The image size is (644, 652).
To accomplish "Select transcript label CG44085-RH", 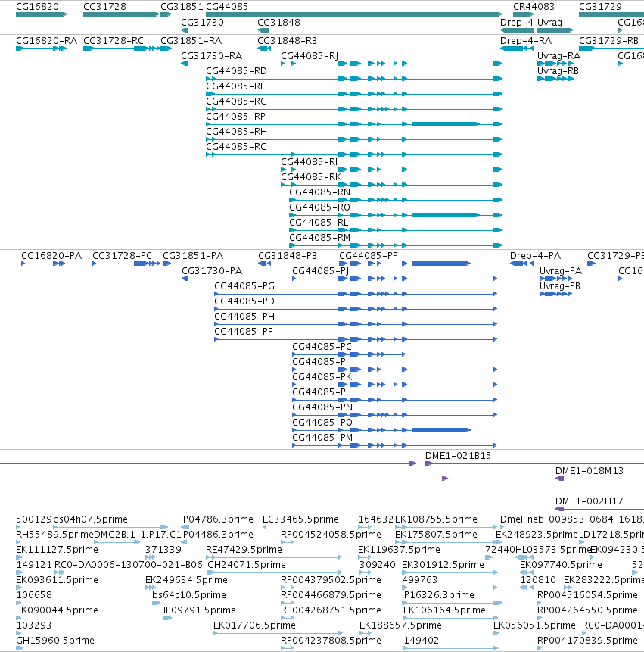I will pos(236,132).
